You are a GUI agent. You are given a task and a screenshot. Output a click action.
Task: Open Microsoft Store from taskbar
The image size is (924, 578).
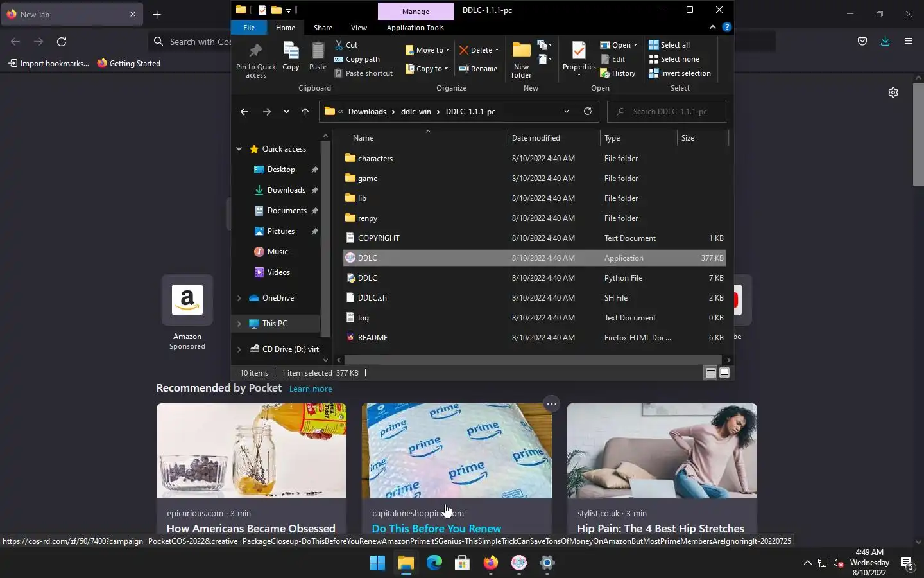tap(462, 563)
